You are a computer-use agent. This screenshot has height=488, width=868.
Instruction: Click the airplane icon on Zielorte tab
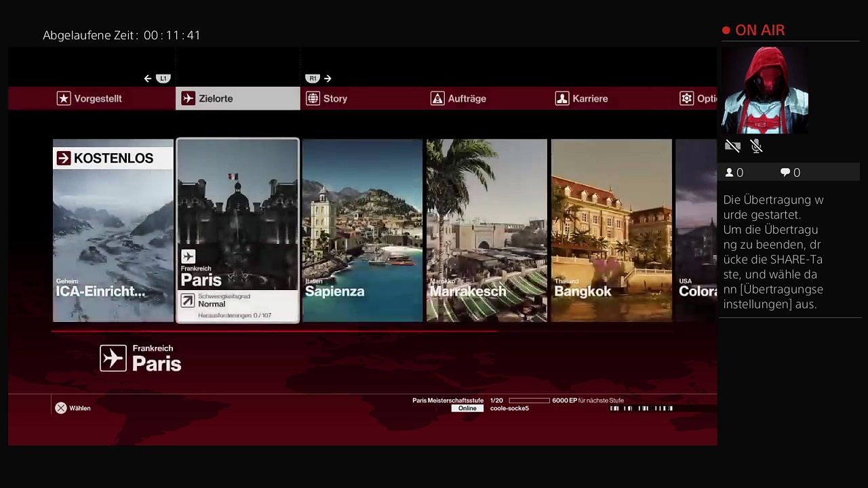(189, 99)
